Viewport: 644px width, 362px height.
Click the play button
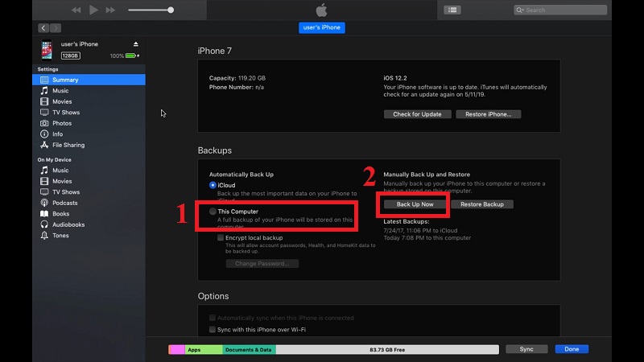pos(93,10)
